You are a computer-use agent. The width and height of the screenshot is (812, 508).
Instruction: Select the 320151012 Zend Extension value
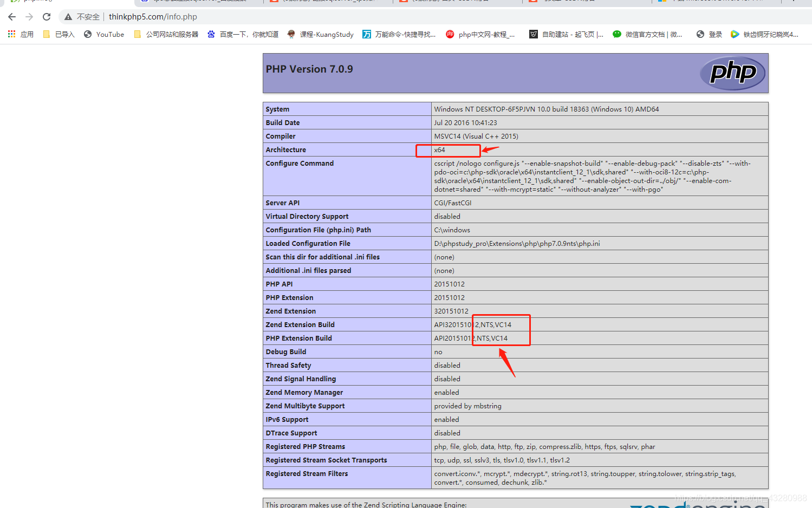click(x=451, y=311)
